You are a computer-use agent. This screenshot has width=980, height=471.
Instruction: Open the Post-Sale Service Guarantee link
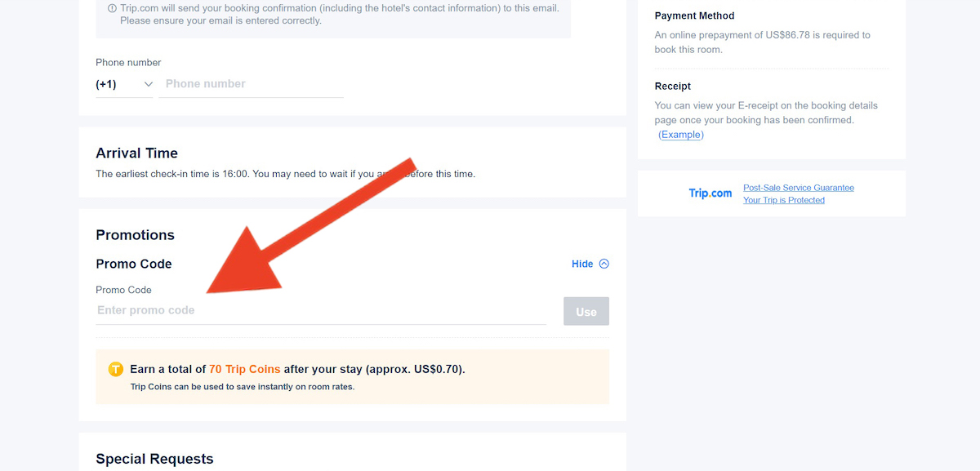click(799, 188)
